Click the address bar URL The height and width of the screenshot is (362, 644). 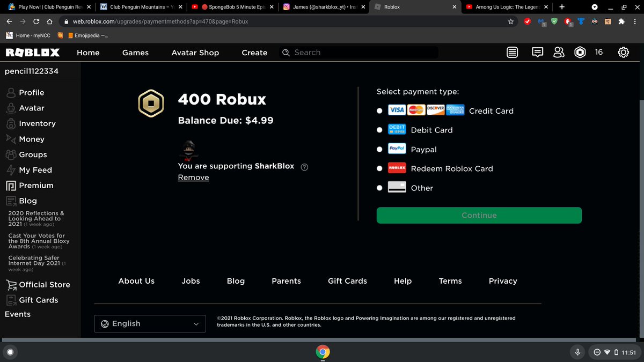(x=160, y=21)
